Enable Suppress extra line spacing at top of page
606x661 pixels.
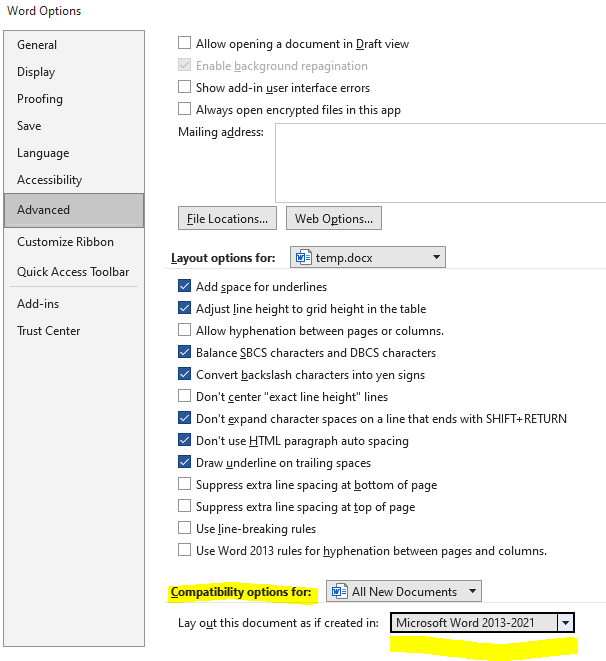click(184, 505)
